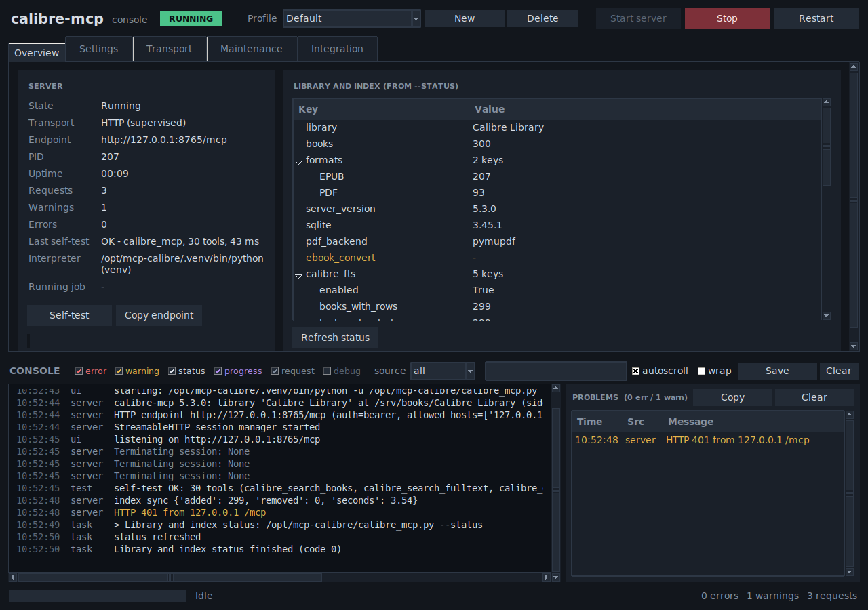Image resolution: width=868 pixels, height=610 pixels.
Task: Click the RUNNING status badge
Action: 191,18
